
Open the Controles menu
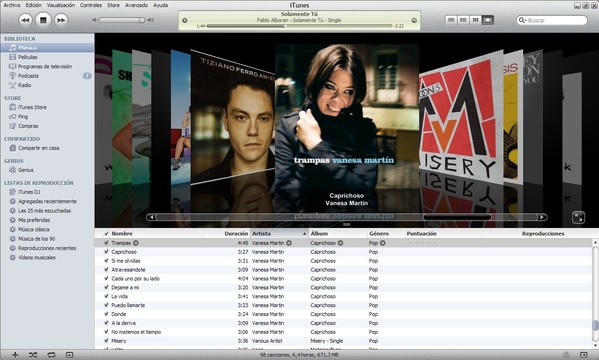click(91, 5)
